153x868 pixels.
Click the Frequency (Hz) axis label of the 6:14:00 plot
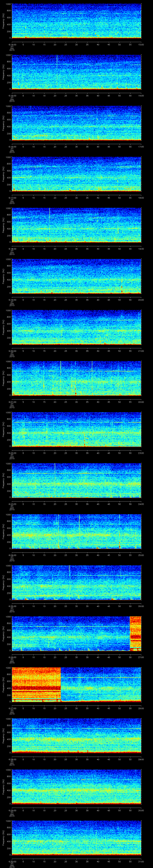pyautogui.click(x=4, y=21)
